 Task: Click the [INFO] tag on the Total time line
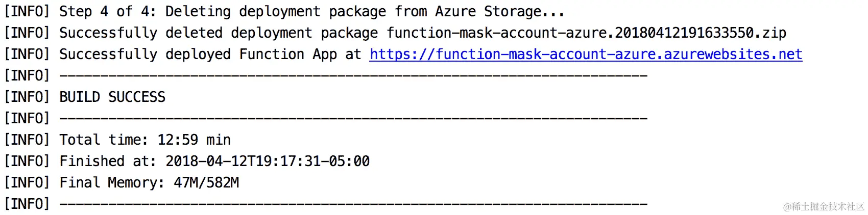pyautogui.click(x=27, y=140)
